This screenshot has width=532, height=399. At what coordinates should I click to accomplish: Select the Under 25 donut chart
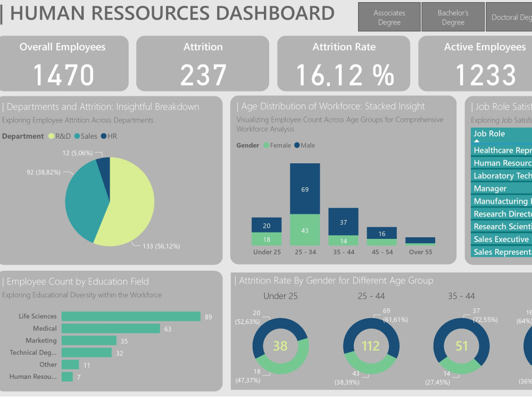point(281,346)
